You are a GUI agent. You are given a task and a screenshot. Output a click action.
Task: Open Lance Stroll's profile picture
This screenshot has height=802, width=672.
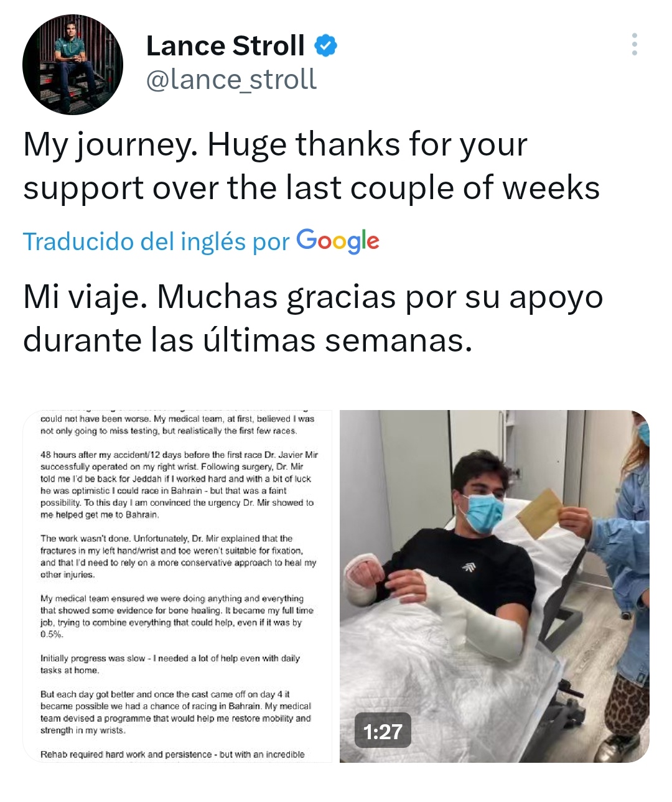[73, 65]
